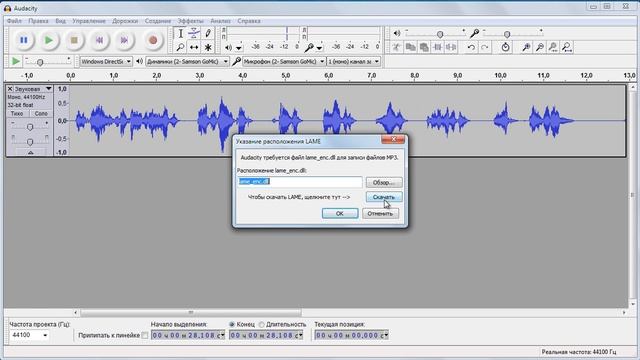This screenshot has width=640, height=360.
Task: Skip to start of the track
Action: pos(99,40)
